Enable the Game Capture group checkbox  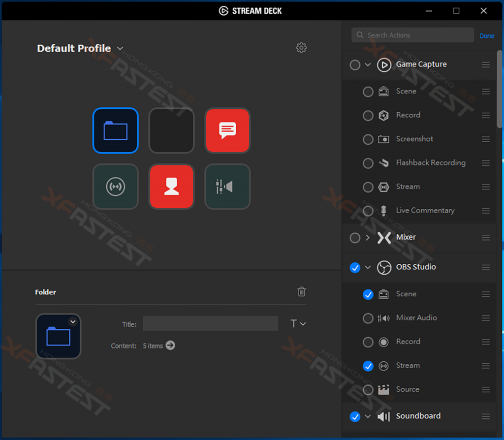pyautogui.click(x=355, y=65)
